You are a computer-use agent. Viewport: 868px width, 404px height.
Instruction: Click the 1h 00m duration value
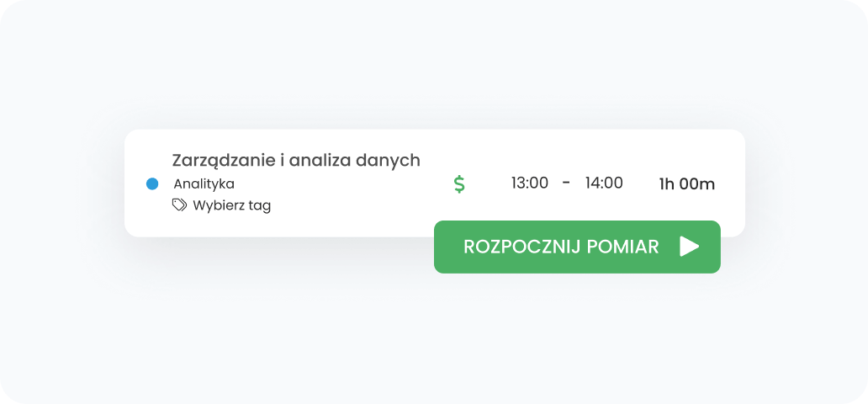click(686, 184)
